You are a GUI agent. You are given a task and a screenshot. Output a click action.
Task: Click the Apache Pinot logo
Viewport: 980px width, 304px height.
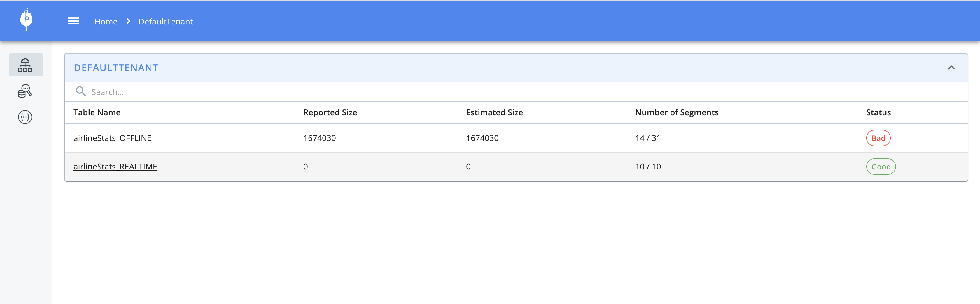tap(26, 20)
